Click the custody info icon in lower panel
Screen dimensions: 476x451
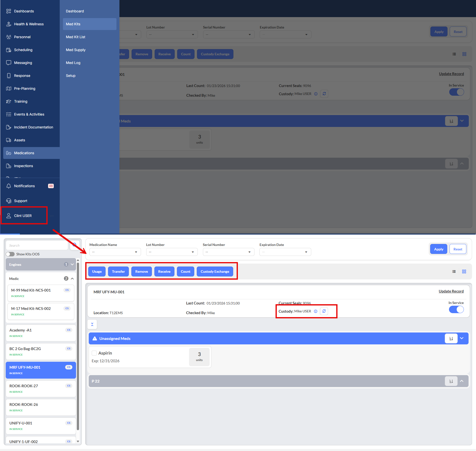(x=316, y=311)
